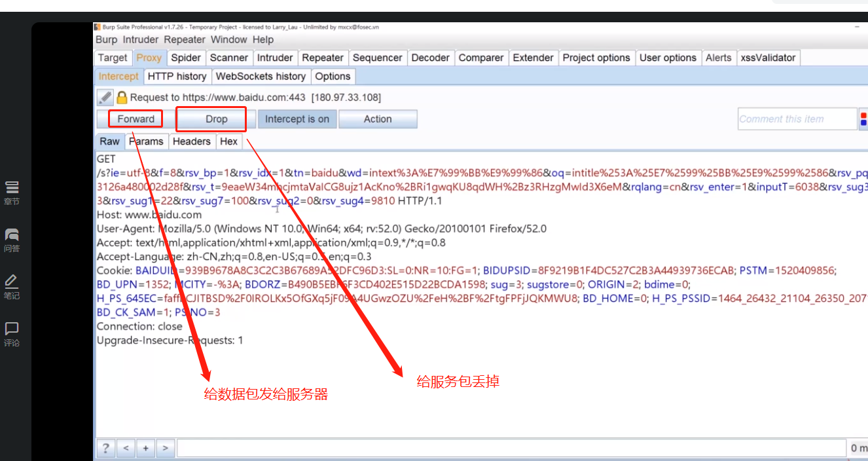Switch to the Intruder tool tab

[275, 58]
